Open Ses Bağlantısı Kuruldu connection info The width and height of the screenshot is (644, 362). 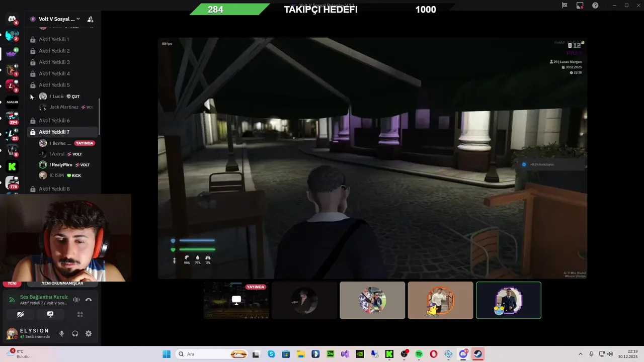(44, 297)
